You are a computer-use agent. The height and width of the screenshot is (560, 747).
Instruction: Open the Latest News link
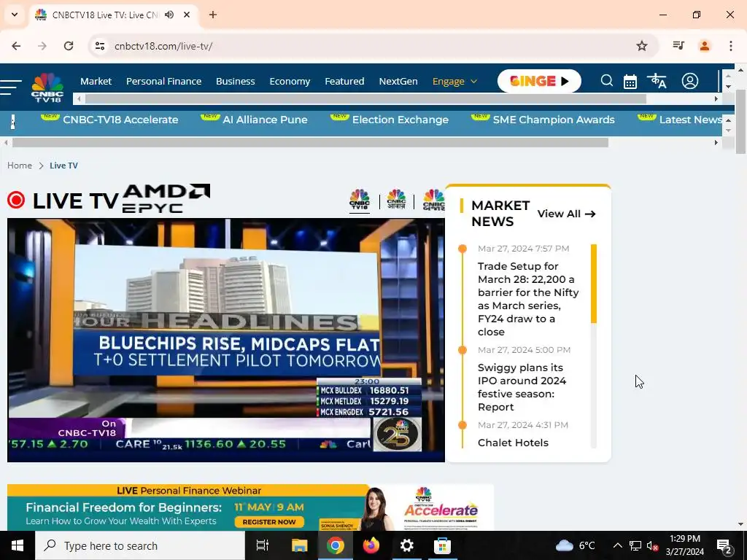[690, 120]
